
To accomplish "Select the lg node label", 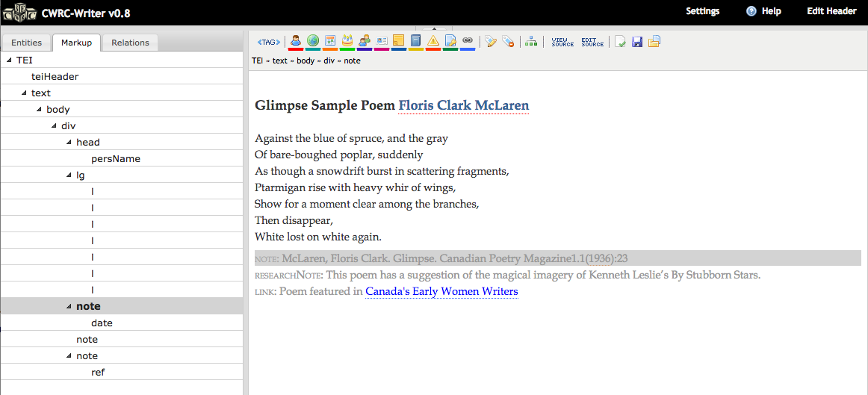I will click(x=80, y=175).
